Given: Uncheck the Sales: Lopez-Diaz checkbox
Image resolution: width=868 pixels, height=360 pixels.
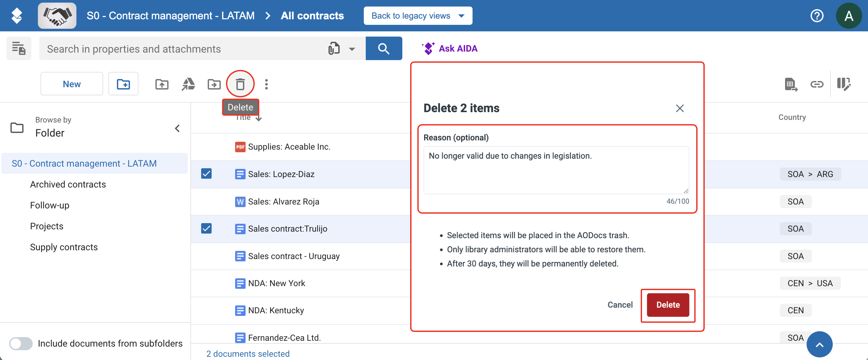Looking at the screenshot, I should click(206, 173).
